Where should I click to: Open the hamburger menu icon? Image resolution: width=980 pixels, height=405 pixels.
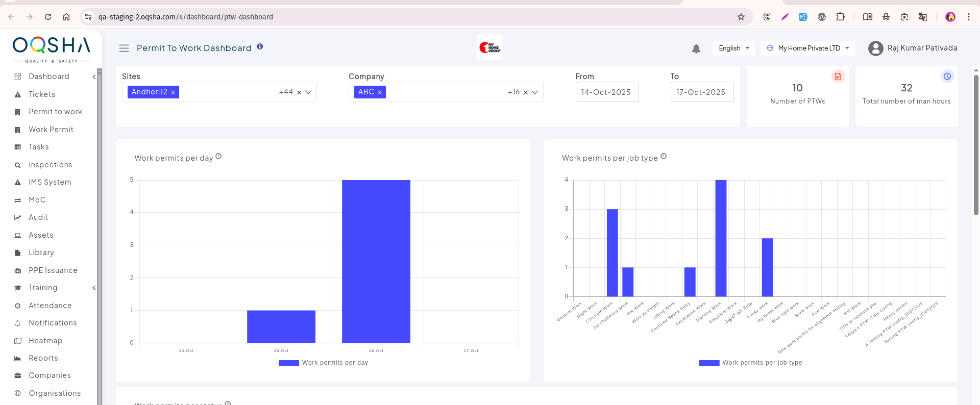[124, 48]
